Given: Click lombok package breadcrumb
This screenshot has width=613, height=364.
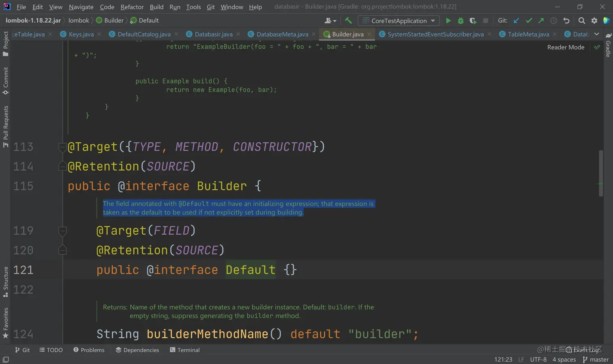Looking at the screenshot, I should point(79,20).
